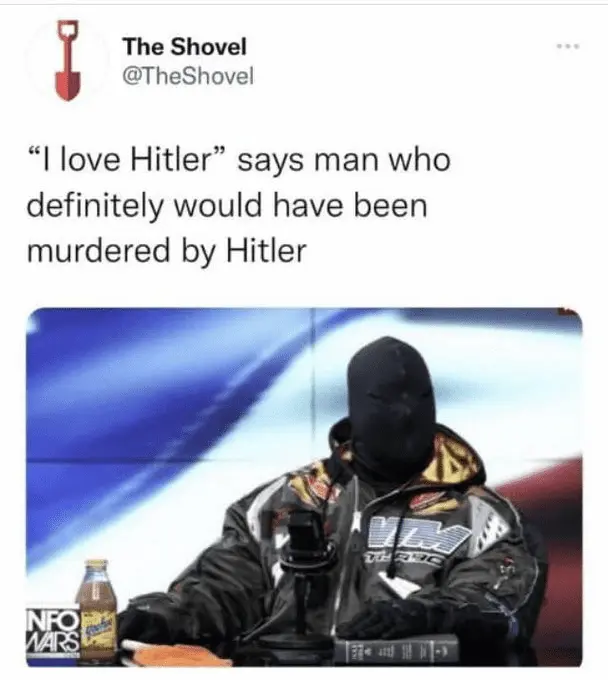Image resolution: width=608 pixels, height=680 pixels.
Task: Click the racing jacket chest logo
Action: (x=416, y=536)
